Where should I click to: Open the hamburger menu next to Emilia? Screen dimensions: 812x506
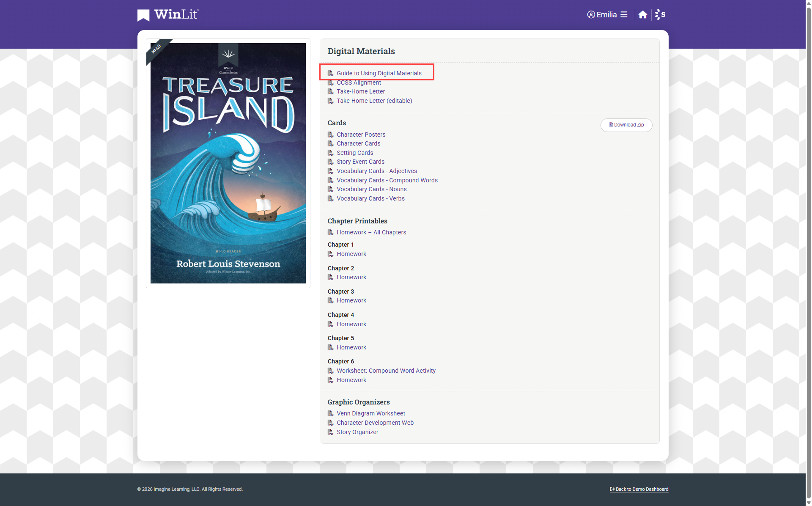624,15
